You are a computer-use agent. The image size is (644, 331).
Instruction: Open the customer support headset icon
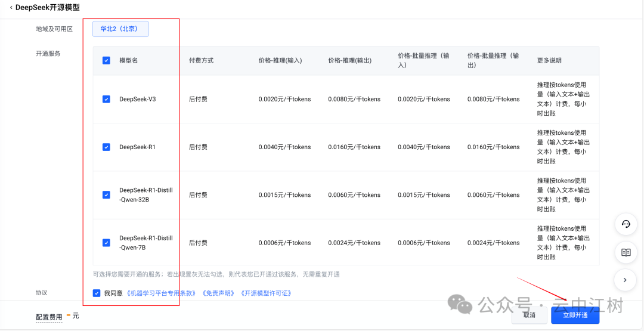click(x=626, y=224)
